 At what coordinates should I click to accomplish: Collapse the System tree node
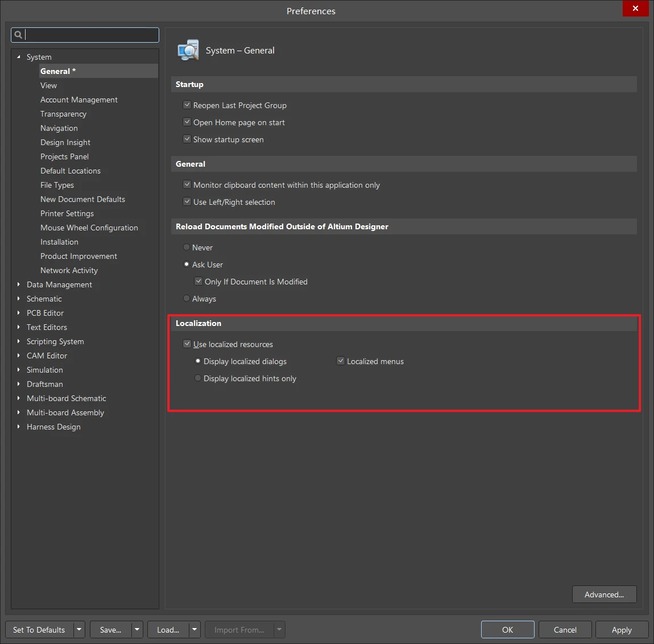click(x=19, y=57)
